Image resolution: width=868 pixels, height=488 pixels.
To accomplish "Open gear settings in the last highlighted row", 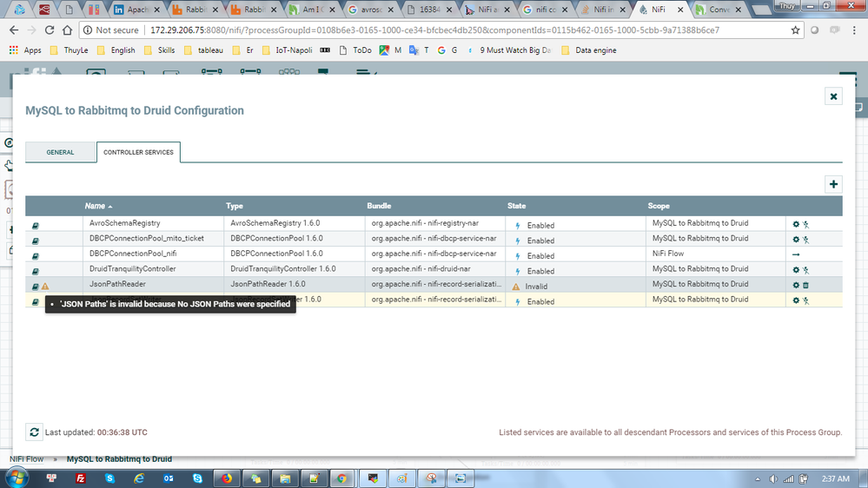I will [x=796, y=300].
